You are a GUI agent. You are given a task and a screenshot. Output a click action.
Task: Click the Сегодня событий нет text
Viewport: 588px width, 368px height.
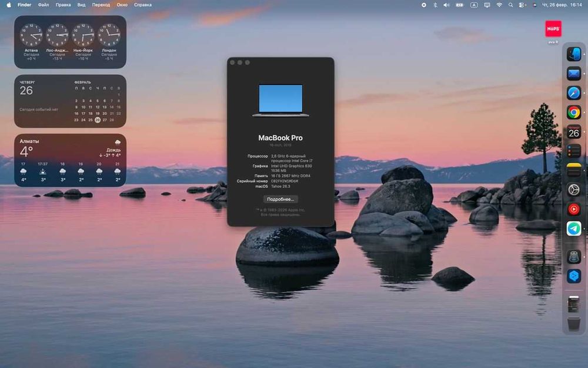(39, 110)
